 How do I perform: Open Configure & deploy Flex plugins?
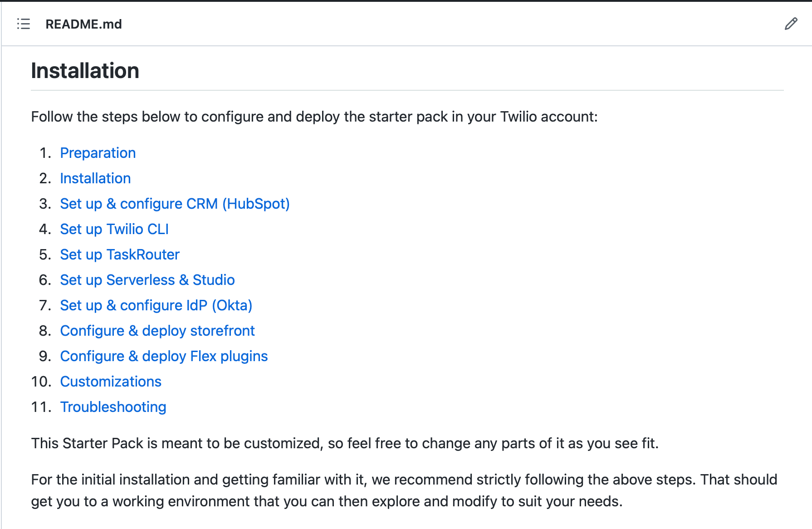pos(164,356)
